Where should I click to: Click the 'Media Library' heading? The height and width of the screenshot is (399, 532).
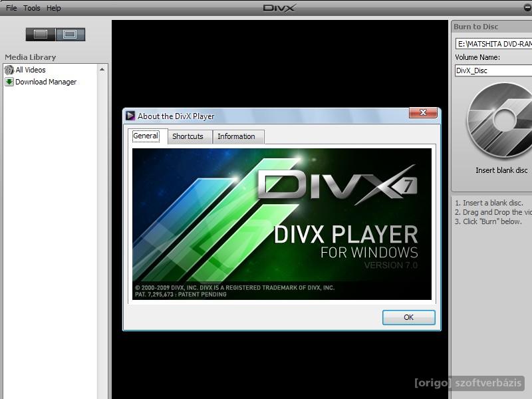30,57
